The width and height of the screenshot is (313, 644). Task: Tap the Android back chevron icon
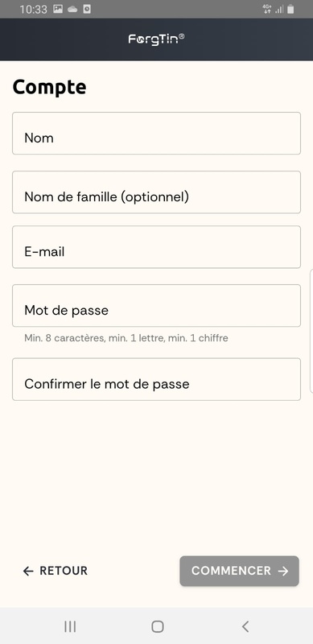point(245,626)
